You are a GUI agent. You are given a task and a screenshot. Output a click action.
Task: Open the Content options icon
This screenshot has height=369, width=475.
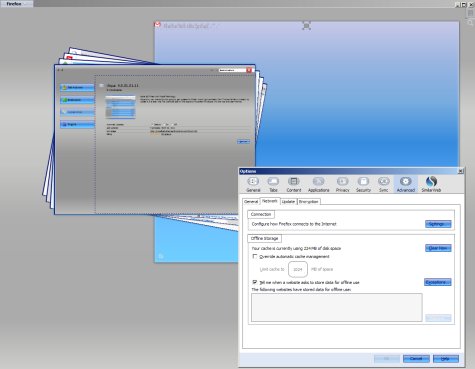[x=294, y=184]
